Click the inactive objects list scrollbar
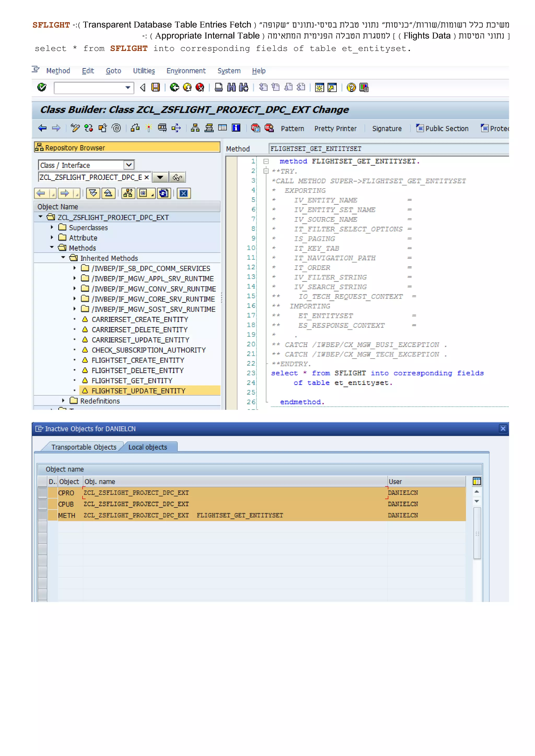 click(x=477, y=533)
